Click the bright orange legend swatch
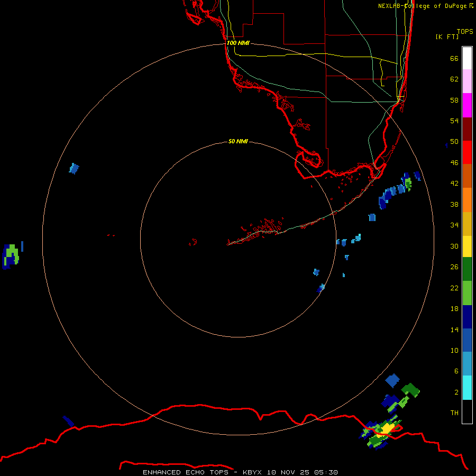 (x=467, y=199)
